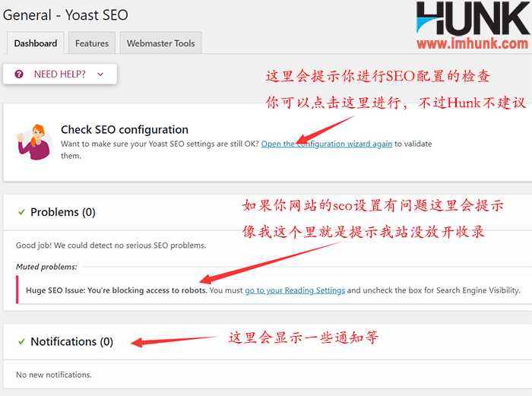Click the General - Yoast SEO page title
The image size is (532, 396).
click(x=65, y=15)
